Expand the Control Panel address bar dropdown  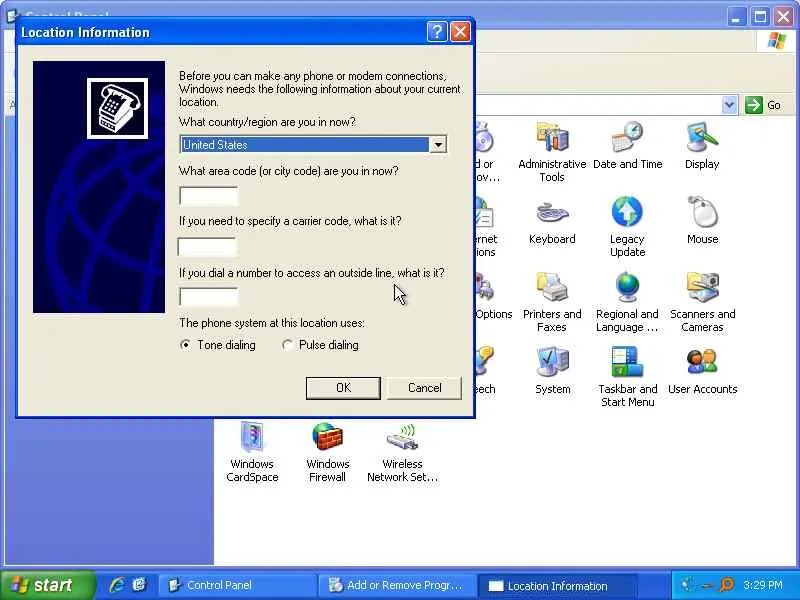(x=730, y=105)
